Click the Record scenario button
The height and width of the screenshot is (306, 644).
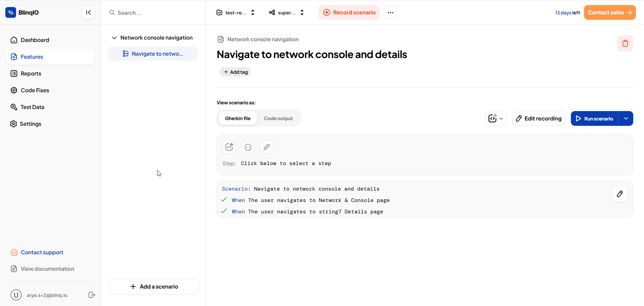pyautogui.click(x=349, y=12)
